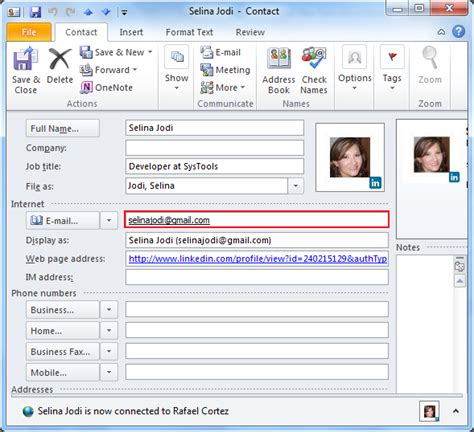Click the empty Company field

pos(215,148)
